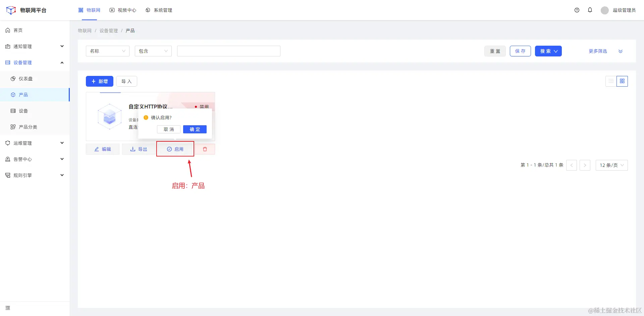Collapse sidebar using the bottom menu icon

point(8,308)
